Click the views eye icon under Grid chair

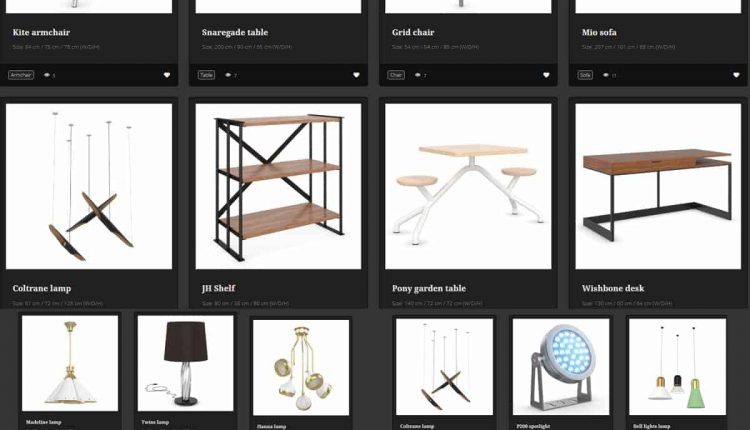point(418,75)
